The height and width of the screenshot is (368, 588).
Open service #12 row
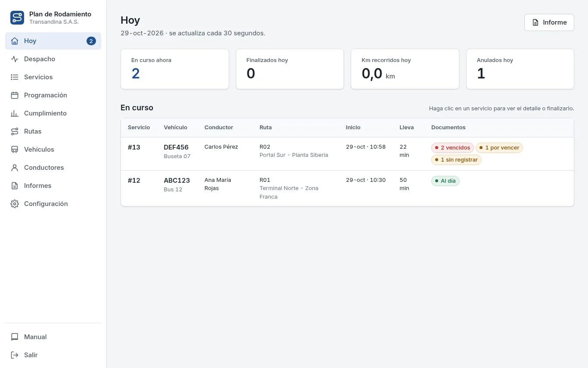click(x=347, y=188)
